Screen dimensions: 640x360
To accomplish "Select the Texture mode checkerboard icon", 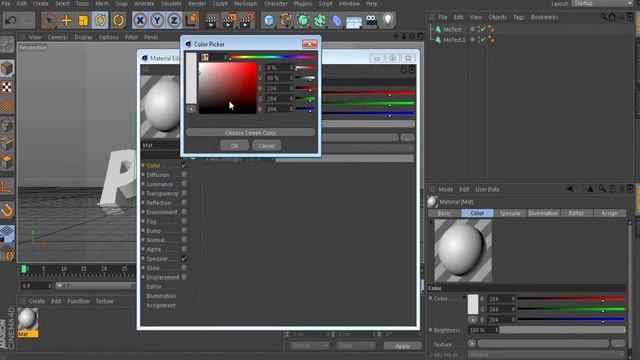I will [7, 87].
